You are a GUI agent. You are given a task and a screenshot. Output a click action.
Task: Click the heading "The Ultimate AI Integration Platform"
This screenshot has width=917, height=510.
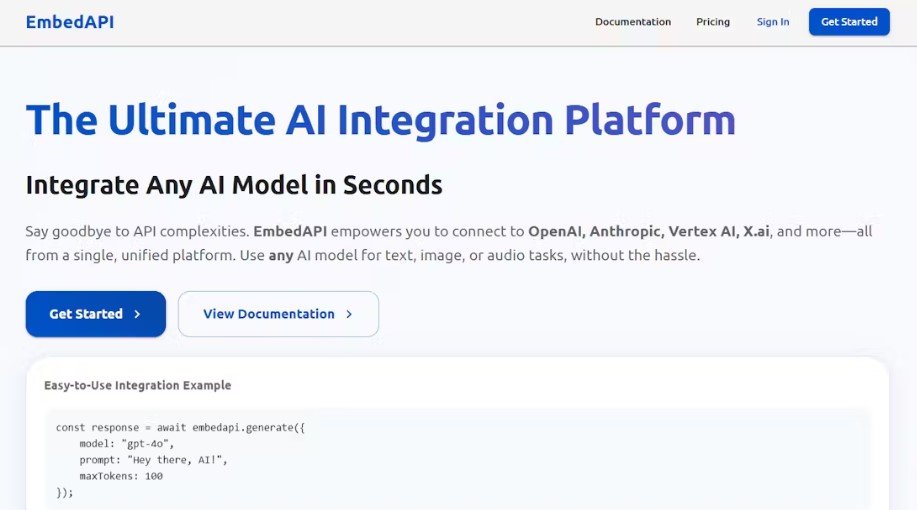point(381,120)
